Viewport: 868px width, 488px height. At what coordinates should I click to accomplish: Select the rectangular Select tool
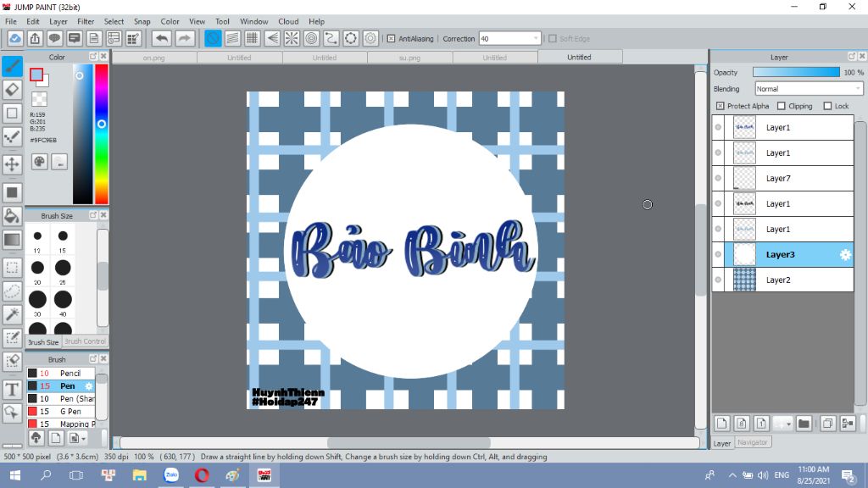coord(12,268)
